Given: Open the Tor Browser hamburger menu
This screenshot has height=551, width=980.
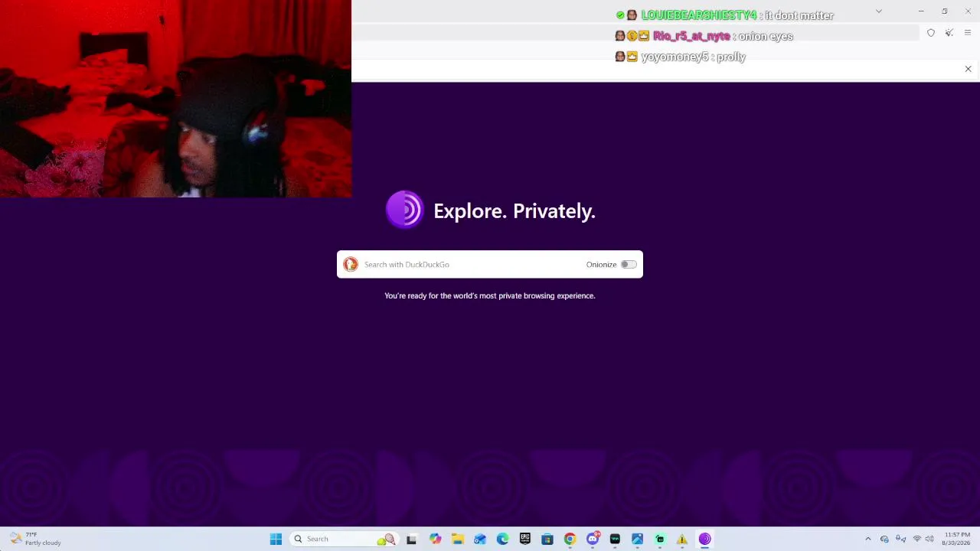Looking at the screenshot, I should tap(968, 33).
